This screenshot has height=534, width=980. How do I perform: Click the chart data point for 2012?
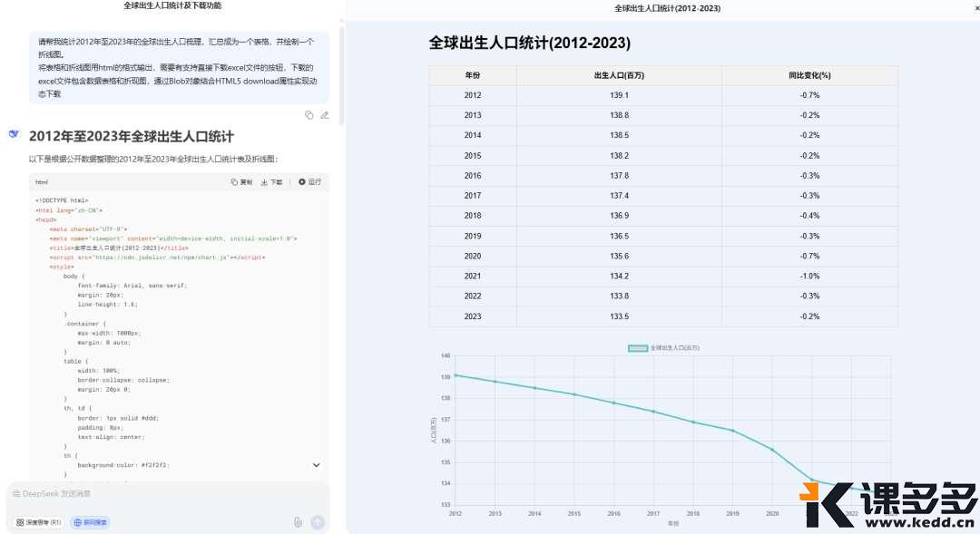[x=455, y=375]
